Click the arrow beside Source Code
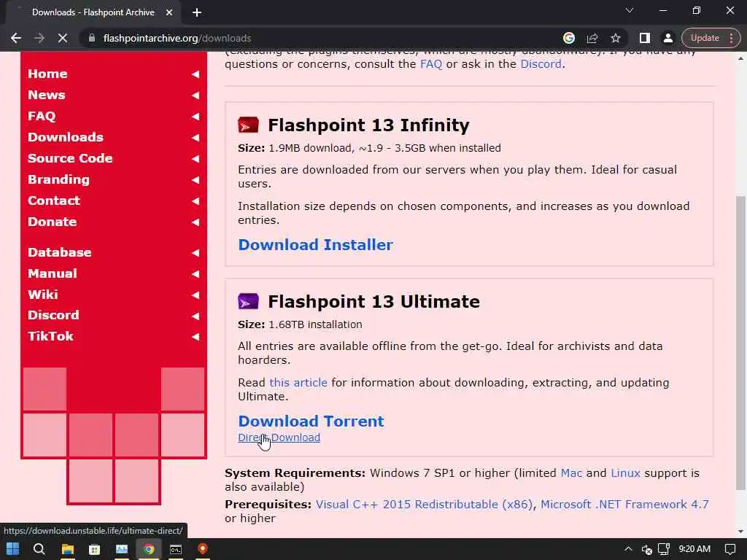747x560 pixels. (x=196, y=158)
